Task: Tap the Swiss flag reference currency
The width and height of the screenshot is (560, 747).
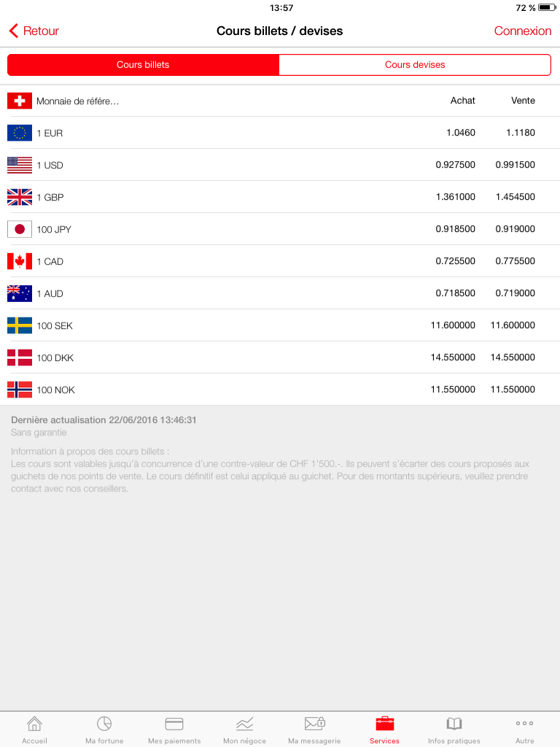Action: pos(20,101)
